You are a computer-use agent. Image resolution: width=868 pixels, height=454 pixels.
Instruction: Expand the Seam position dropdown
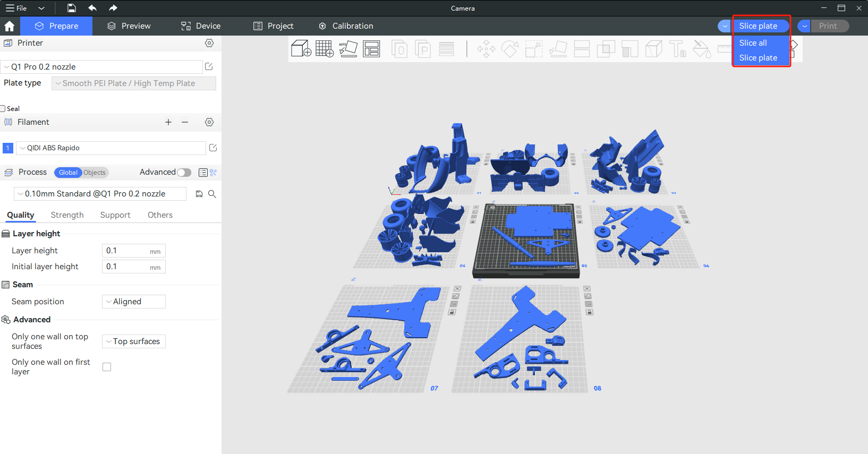133,302
